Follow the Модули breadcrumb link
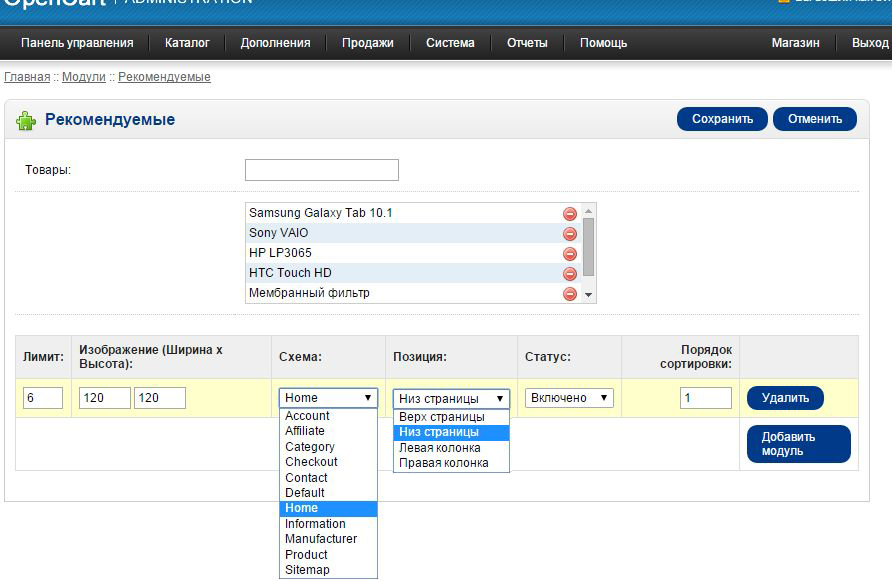This screenshot has width=892, height=581. (x=84, y=77)
